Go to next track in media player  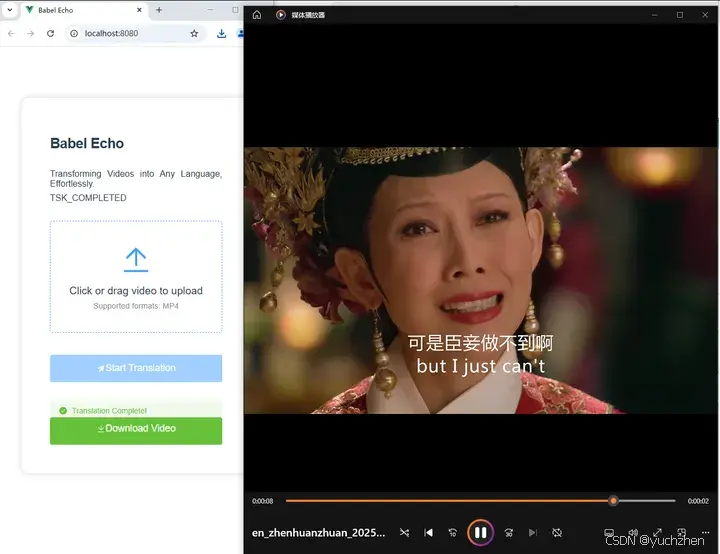(x=533, y=532)
